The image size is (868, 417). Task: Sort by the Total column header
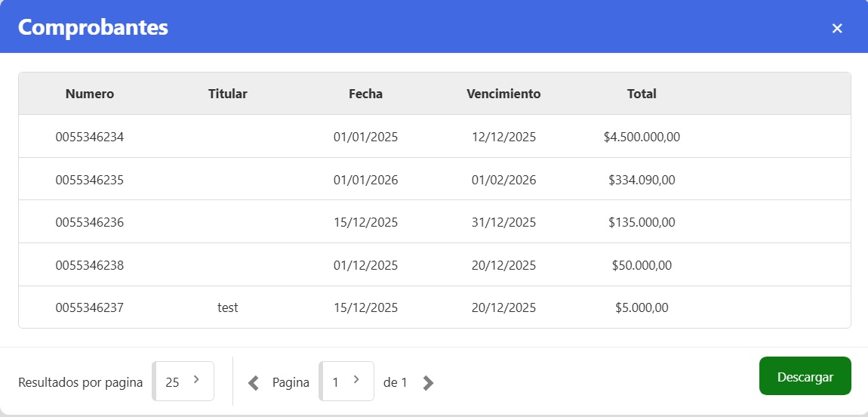tap(642, 94)
